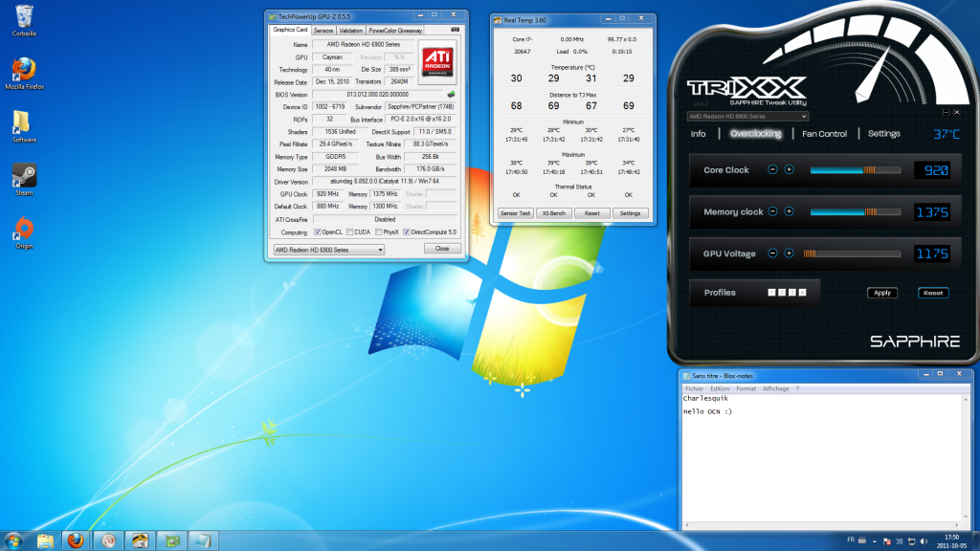Viewport: 980px width, 551px height.
Task: Click XS Bench in Real Temp
Action: (553, 213)
